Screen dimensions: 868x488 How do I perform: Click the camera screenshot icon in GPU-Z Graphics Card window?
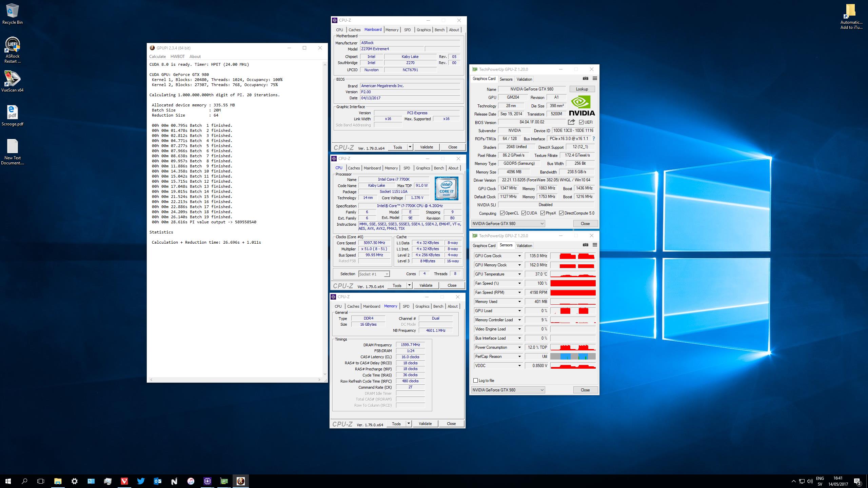coord(586,79)
